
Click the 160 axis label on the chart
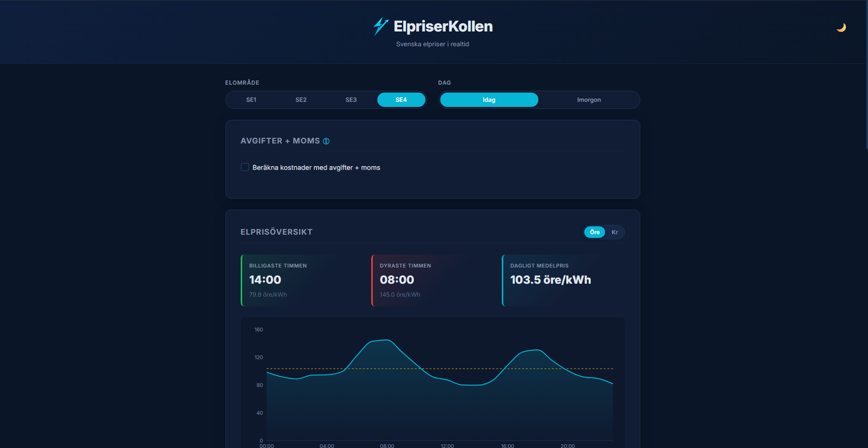258,330
